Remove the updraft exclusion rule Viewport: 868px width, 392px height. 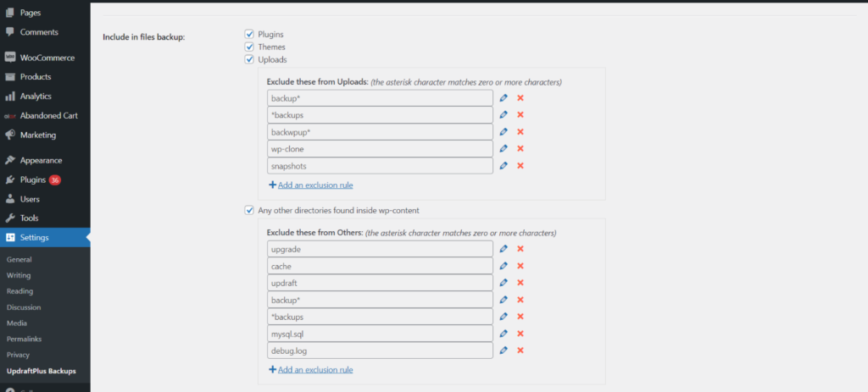pos(520,283)
